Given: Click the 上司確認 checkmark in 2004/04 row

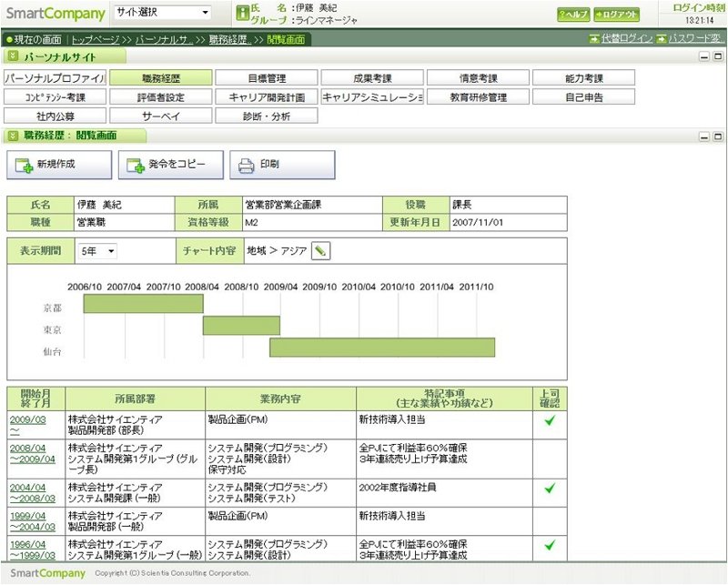Looking at the screenshot, I should [550, 488].
